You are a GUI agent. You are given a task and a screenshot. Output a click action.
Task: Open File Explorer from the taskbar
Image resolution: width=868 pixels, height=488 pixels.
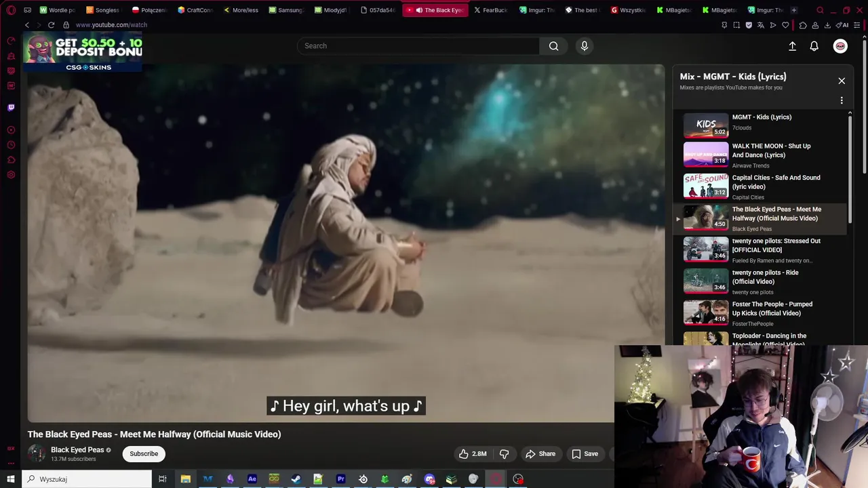pyautogui.click(x=186, y=479)
